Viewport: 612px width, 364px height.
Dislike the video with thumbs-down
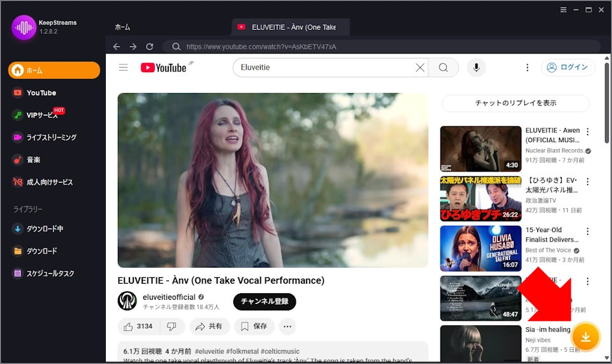[171, 326]
